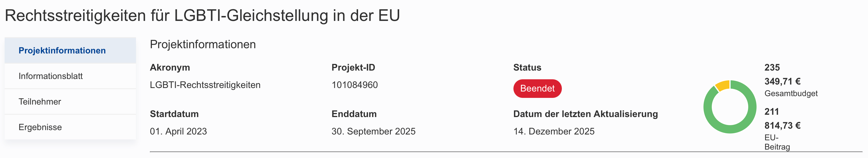Click the project ID number 101084960
Image resolution: width=868 pixels, height=158 pixels.
tap(355, 85)
